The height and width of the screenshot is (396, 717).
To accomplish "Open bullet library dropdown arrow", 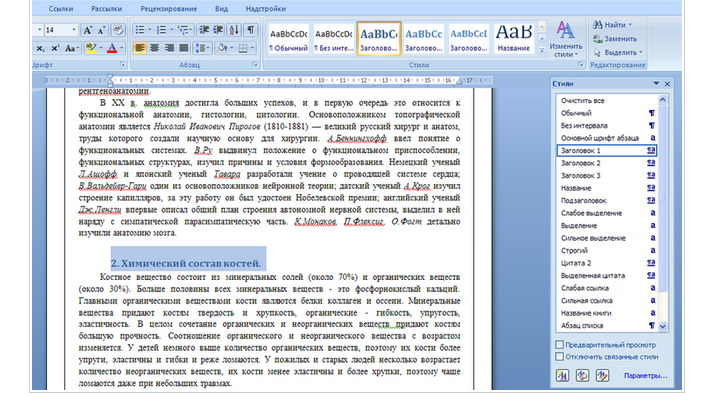I will (149, 30).
